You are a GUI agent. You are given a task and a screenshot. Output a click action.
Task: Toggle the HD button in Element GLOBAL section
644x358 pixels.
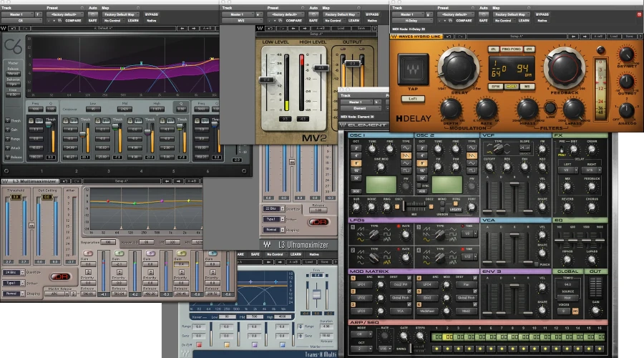point(575,311)
